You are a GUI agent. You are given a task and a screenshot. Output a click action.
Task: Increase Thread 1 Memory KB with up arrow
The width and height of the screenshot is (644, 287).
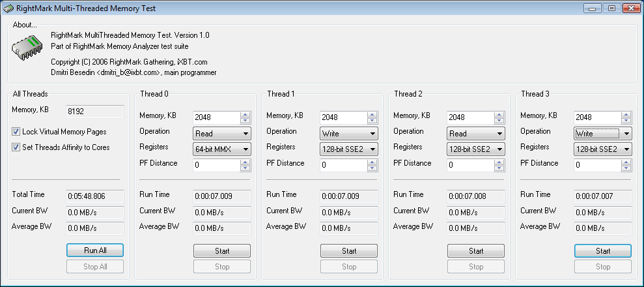click(372, 115)
